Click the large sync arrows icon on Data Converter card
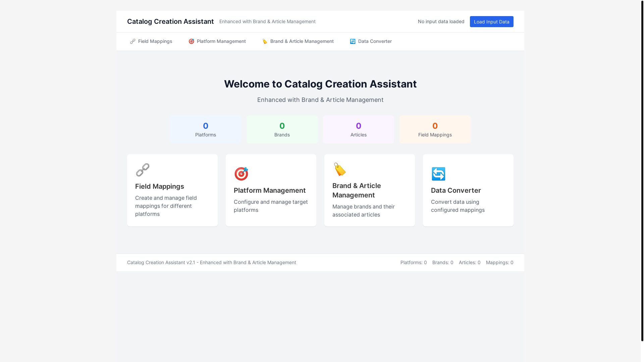Screen dimensions: 644x362 (x=438, y=174)
